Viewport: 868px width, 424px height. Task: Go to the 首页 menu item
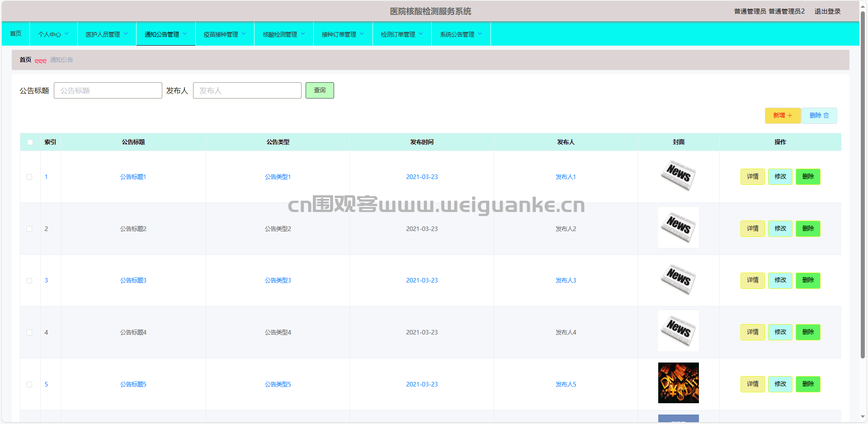16,33
